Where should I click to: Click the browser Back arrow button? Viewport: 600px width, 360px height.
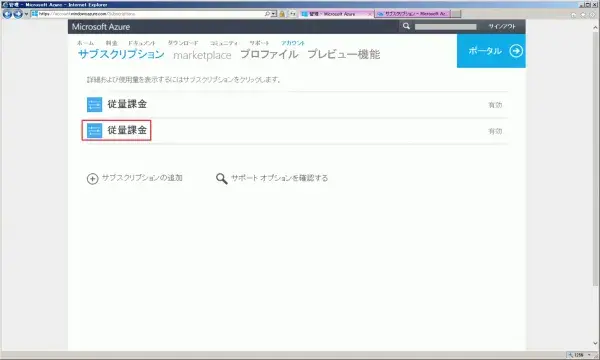click(x=7, y=14)
